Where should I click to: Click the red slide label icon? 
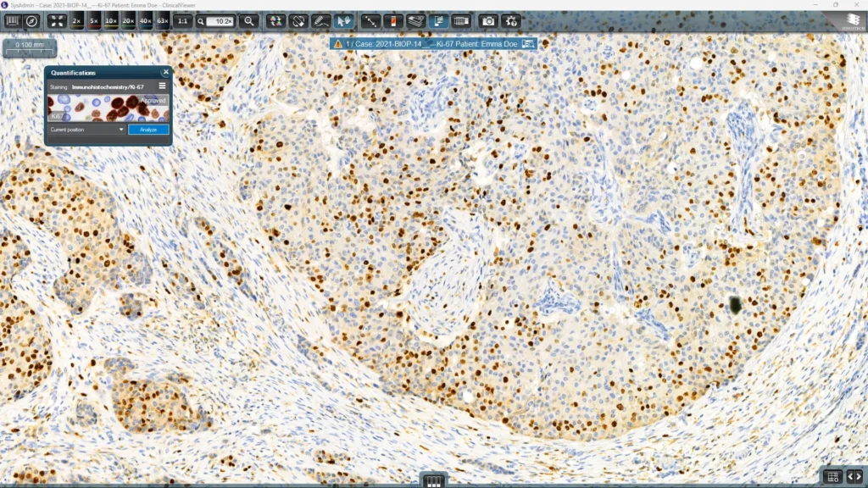click(x=393, y=21)
